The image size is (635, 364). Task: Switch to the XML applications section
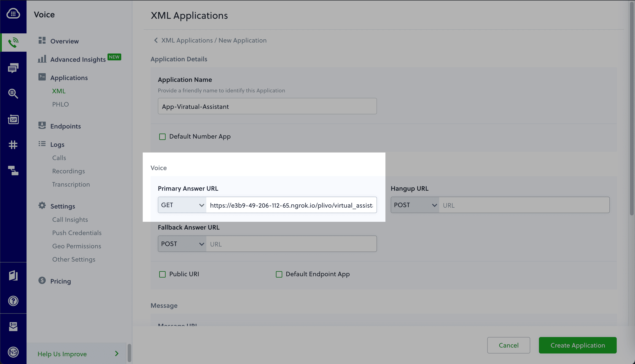pos(59,91)
